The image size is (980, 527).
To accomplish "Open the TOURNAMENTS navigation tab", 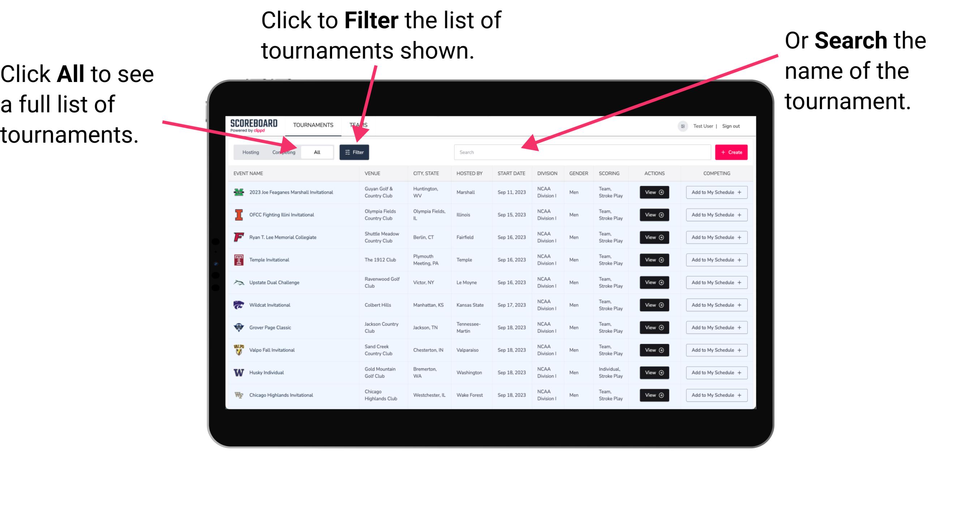I will [x=311, y=125].
